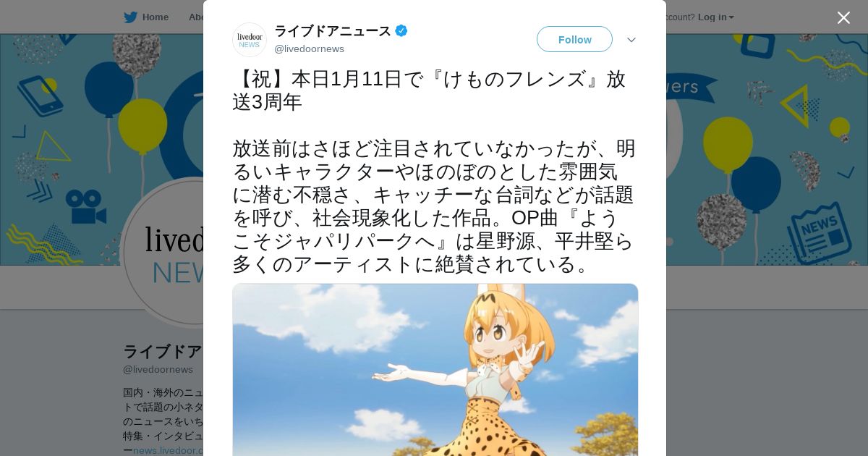Image resolution: width=868 pixels, height=456 pixels.
Task: Open the Log in dropdown
Action: (715, 17)
